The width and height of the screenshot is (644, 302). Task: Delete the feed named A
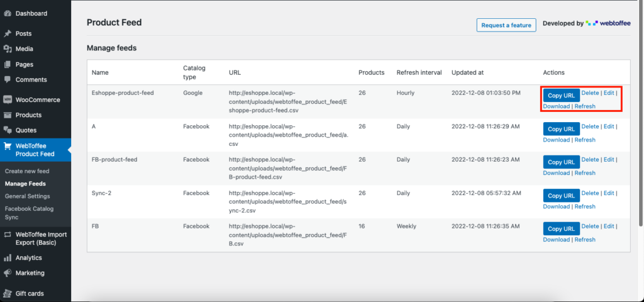click(590, 126)
